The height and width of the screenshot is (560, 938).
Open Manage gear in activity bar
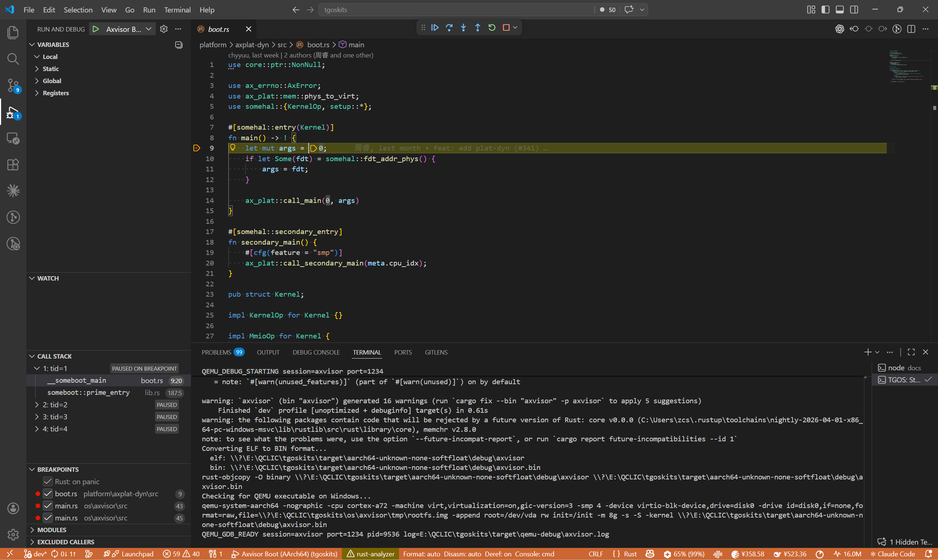point(13,534)
